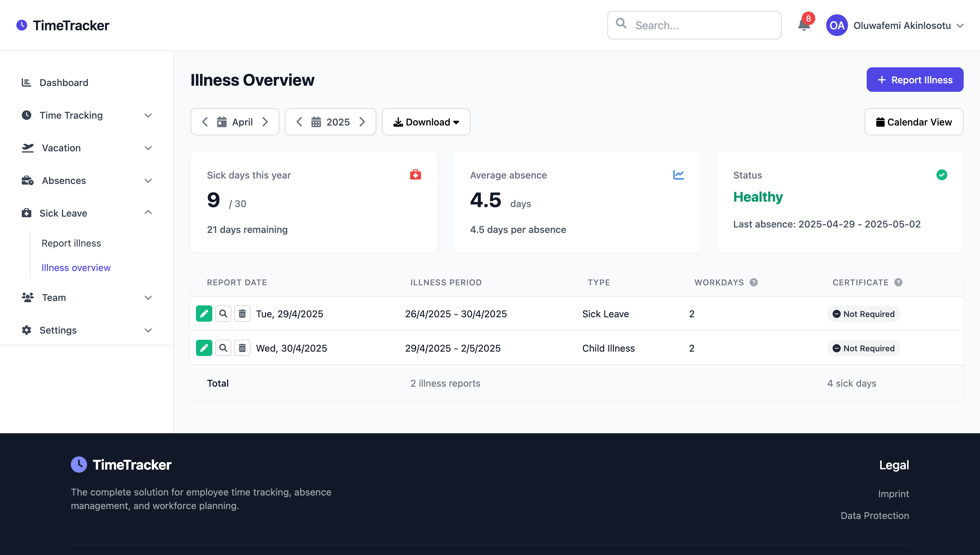Viewport: 980px width, 555px height.
Task: Go to next year after 2025
Action: tap(362, 122)
